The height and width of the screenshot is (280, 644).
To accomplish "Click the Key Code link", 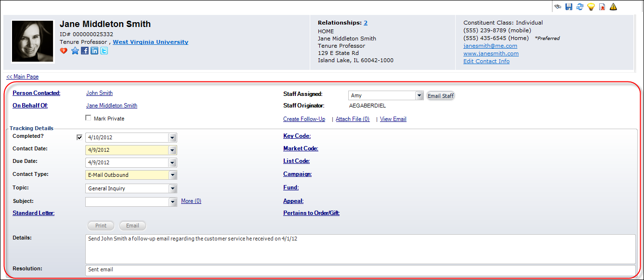I will (297, 136).
